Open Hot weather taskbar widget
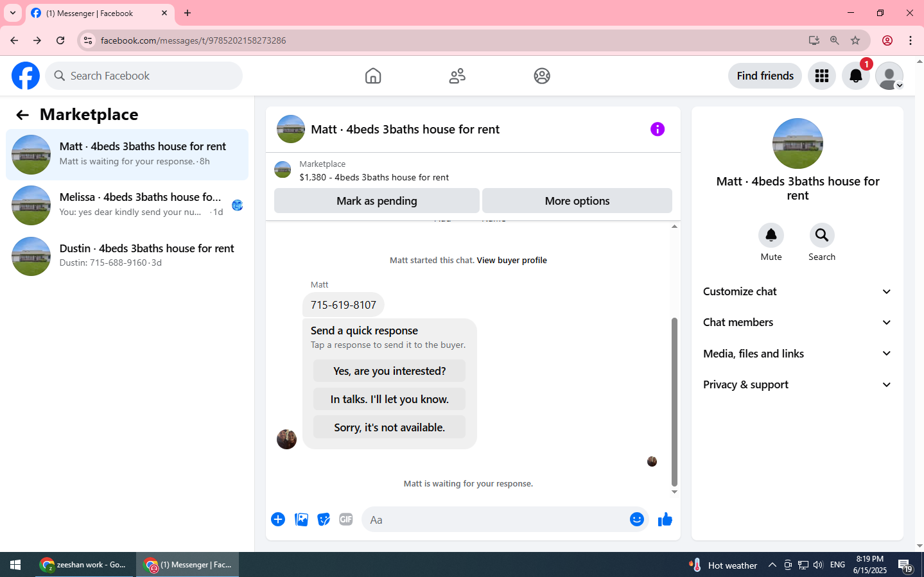 [x=723, y=565]
